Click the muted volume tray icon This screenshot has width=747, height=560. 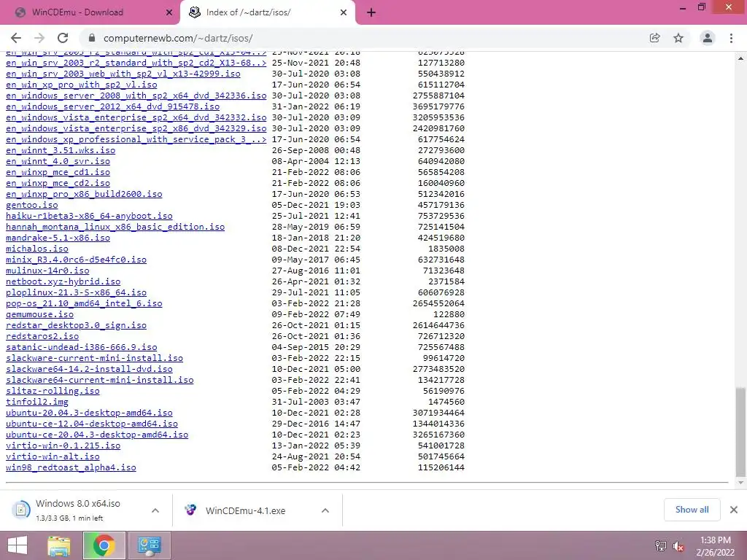678,546
